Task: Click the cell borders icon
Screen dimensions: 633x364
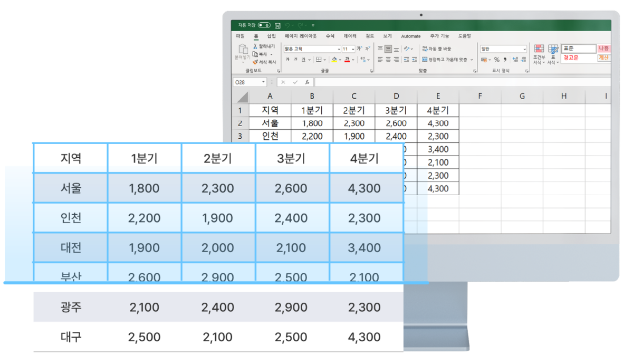Action: pyautogui.click(x=319, y=60)
